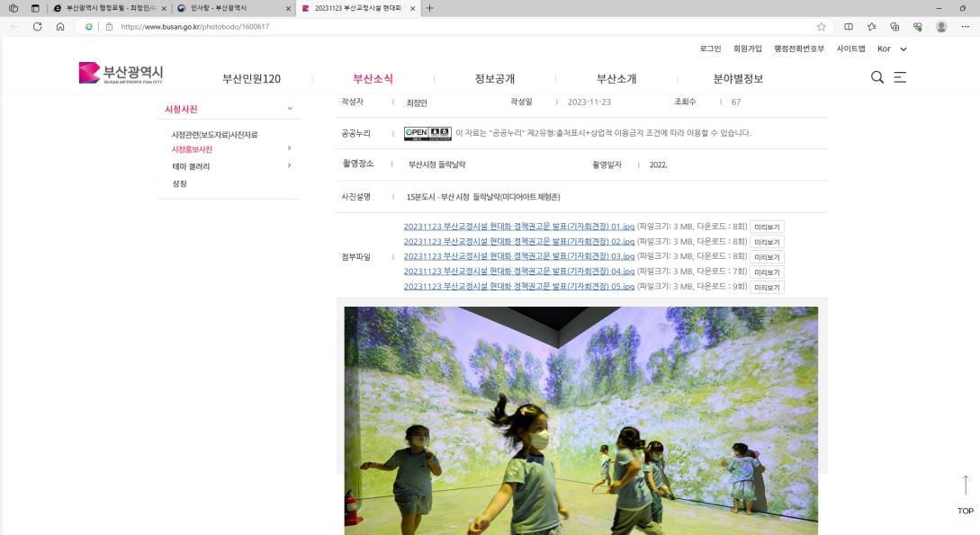Image resolution: width=980 pixels, height=535 pixels.
Task: Click 미리보기 for file 03.jpg
Action: tap(767, 256)
